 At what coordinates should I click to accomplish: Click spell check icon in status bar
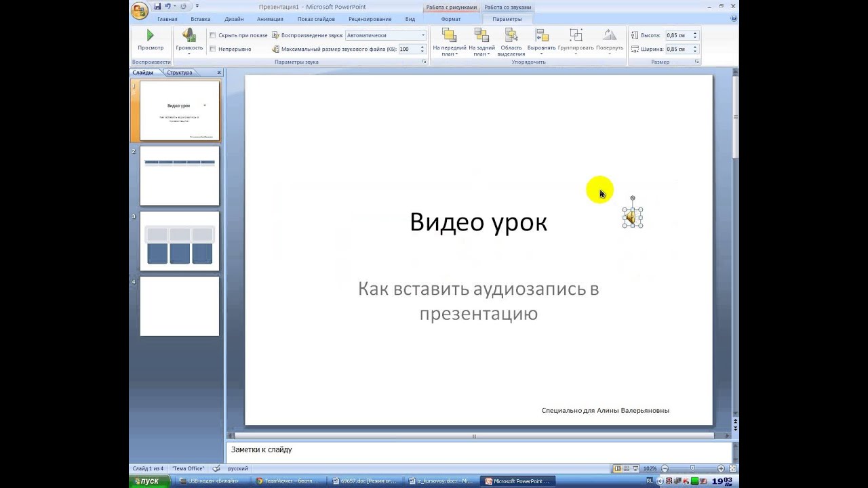point(216,468)
